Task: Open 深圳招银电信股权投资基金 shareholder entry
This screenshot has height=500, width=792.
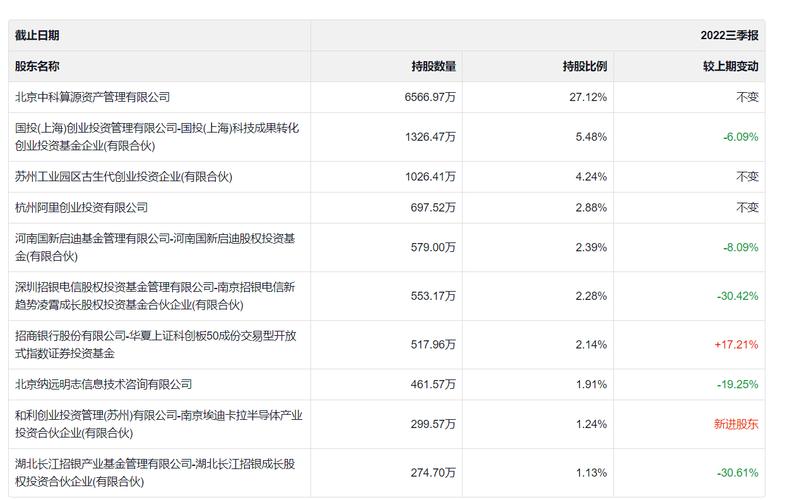Action: [x=155, y=296]
